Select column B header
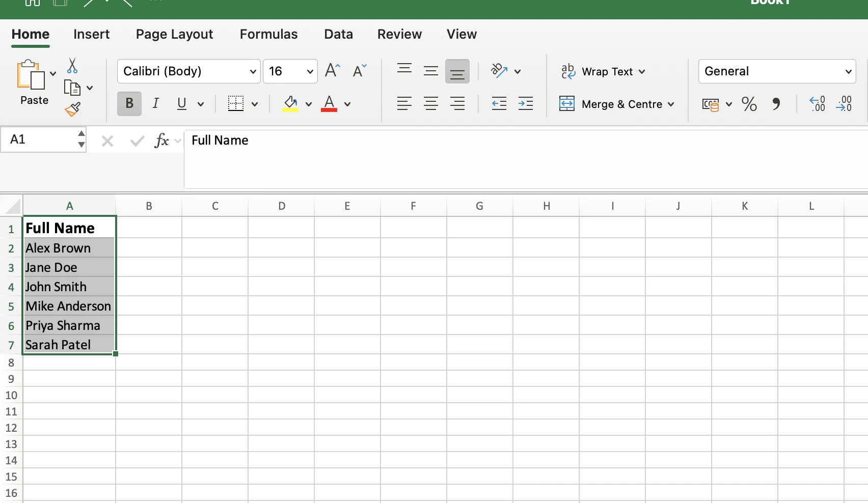 pyautogui.click(x=149, y=206)
